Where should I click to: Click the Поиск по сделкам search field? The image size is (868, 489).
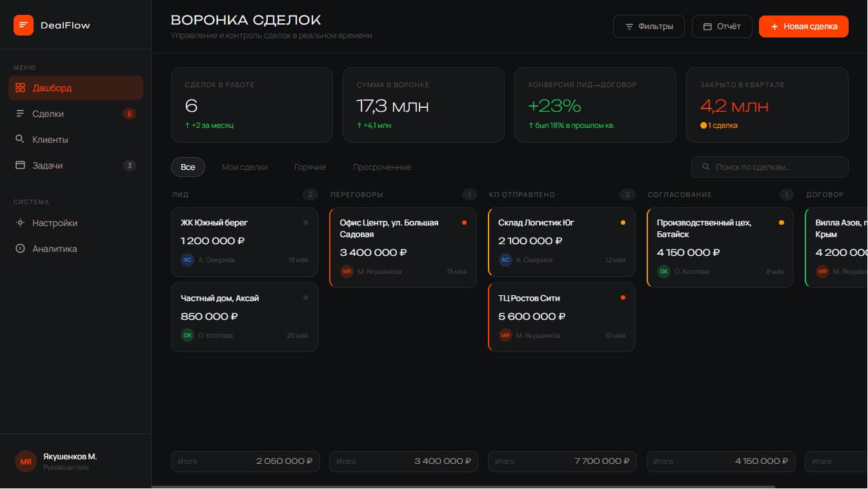click(x=769, y=167)
